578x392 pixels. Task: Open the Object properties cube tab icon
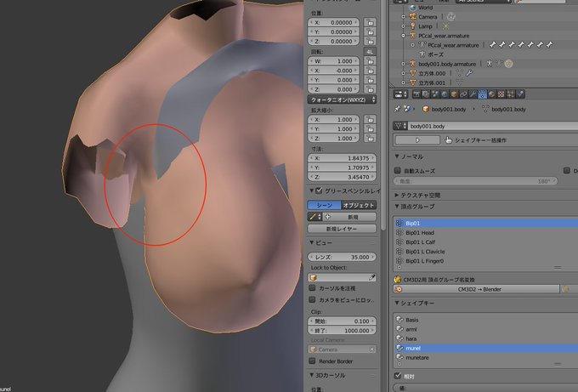click(x=454, y=94)
